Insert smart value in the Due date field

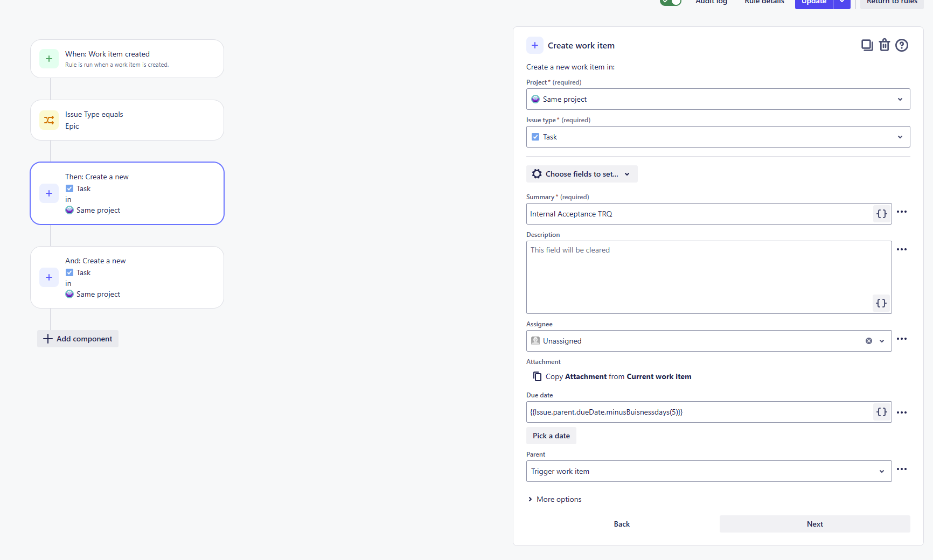[x=881, y=412]
